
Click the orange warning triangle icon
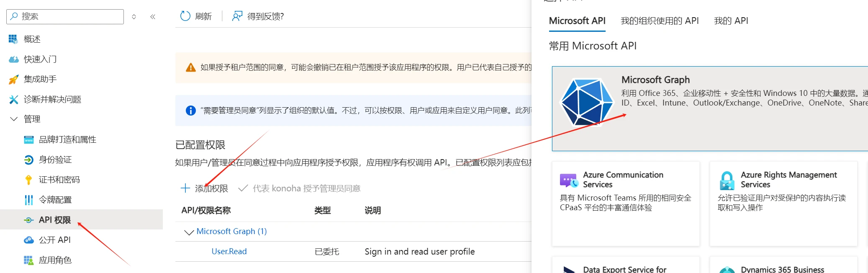[x=191, y=67]
